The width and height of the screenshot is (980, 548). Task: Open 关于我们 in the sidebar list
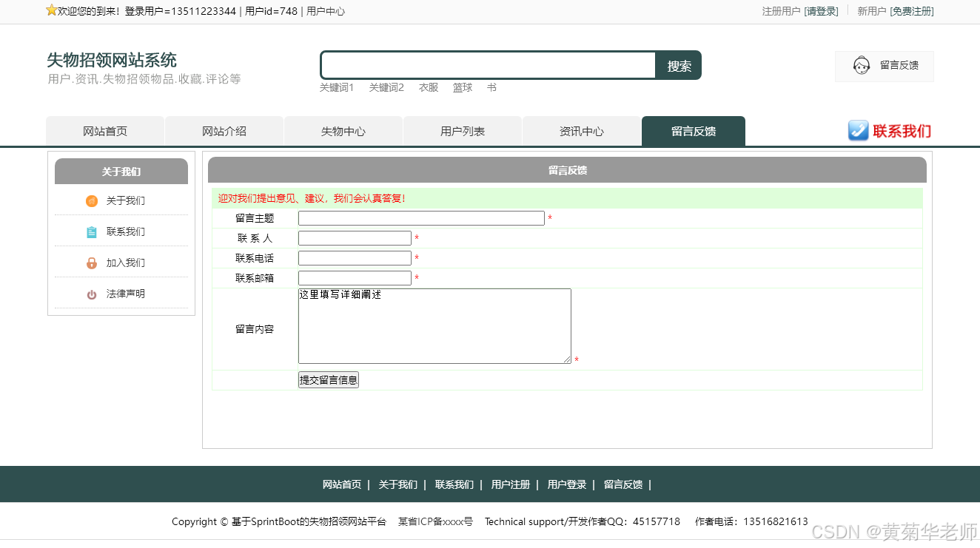pos(126,201)
